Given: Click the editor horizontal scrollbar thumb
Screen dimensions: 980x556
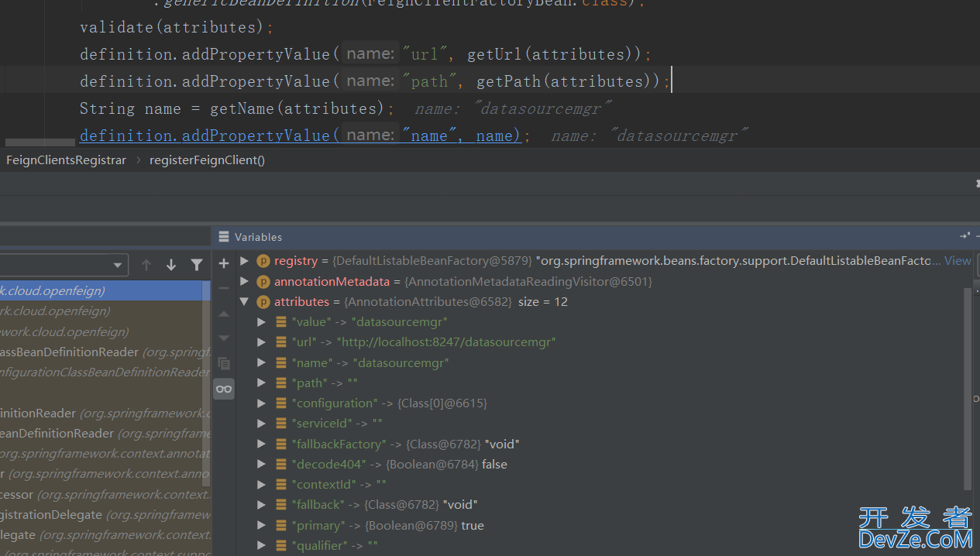Looking at the screenshot, I should click(x=40, y=142).
